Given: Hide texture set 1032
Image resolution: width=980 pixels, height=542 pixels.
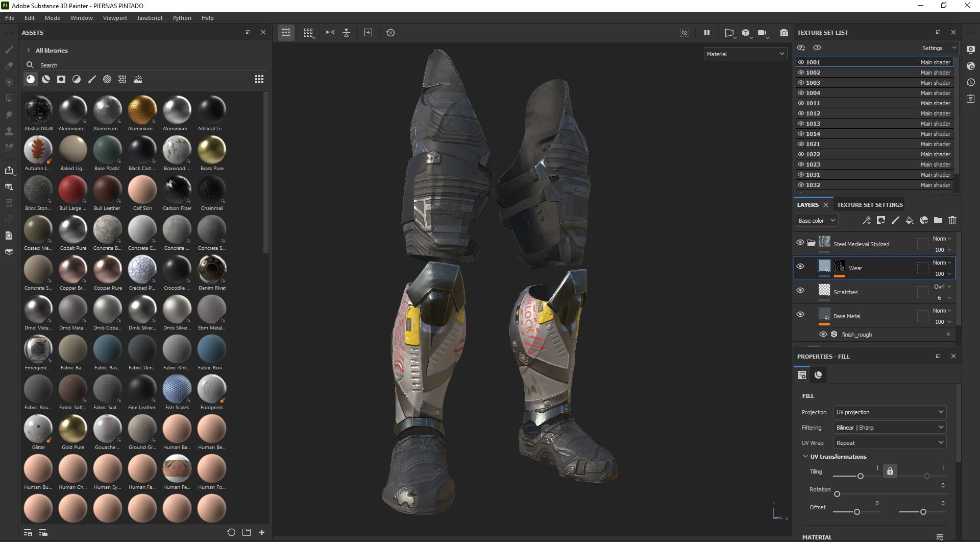Looking at the screenshot, I should click(x=801, y=185).
